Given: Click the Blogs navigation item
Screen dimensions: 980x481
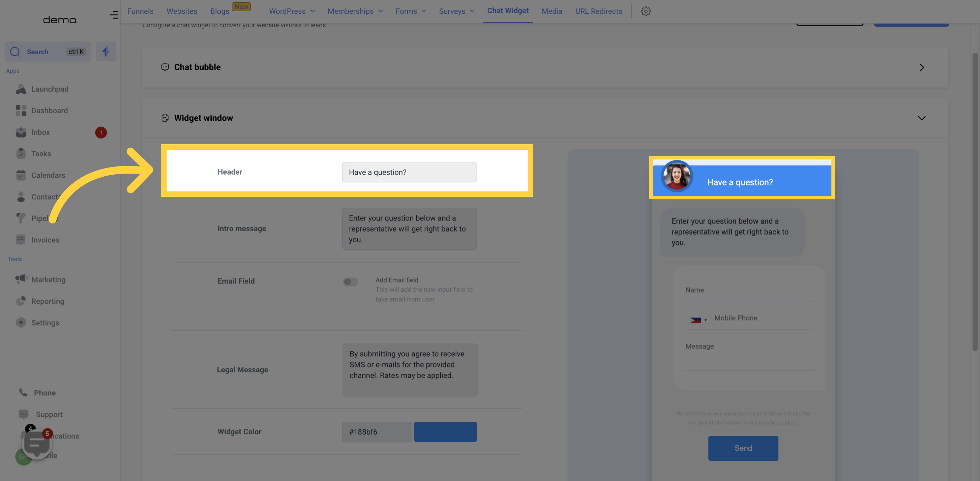Looking at the screenshot, I should pyautogui.click(x=219, y=11).
